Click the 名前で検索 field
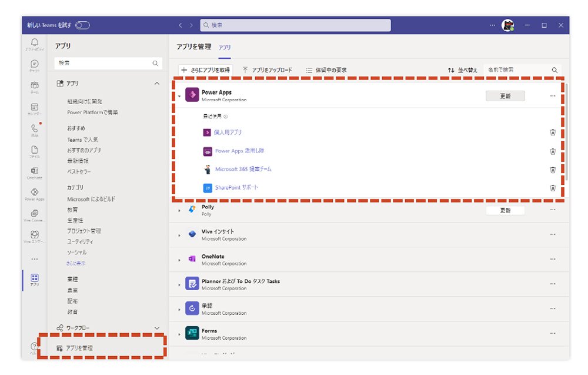 (522, 70)
